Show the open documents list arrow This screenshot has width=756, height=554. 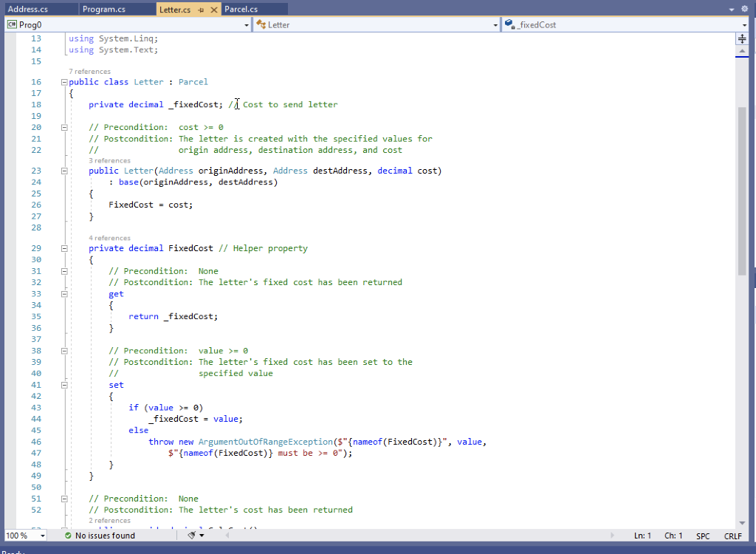(x=732, y=9)
